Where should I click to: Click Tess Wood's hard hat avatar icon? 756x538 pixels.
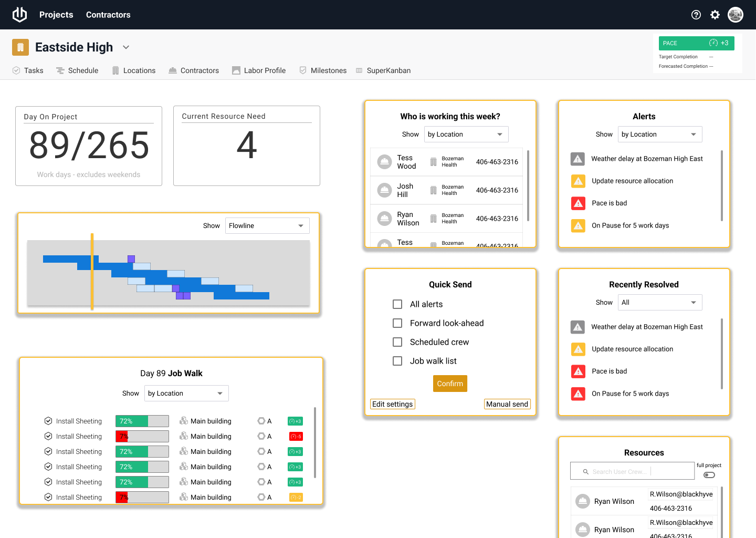point(385,162)
